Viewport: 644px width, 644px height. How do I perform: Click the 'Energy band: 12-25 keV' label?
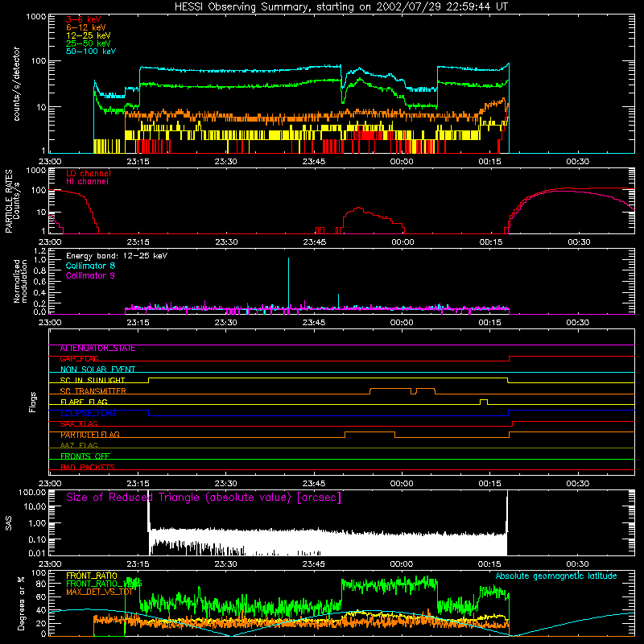click(116, 256)
